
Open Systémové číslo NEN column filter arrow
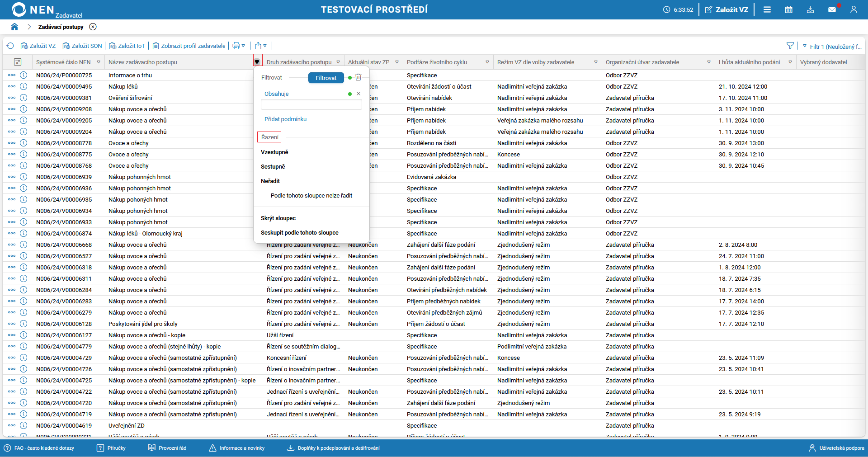tap(99, 62)
